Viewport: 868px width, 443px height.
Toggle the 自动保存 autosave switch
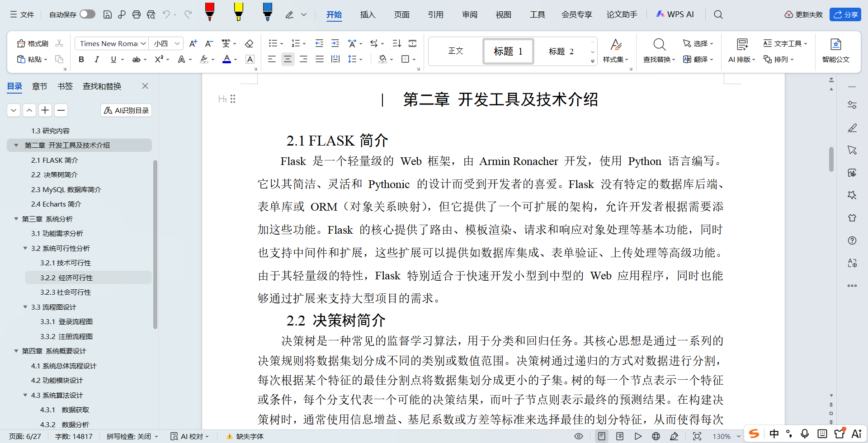pyautogui.click(x=87, y=14)
